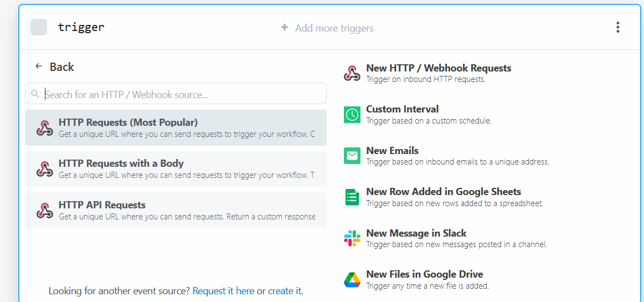Open the three-dot trigger options menu

pyautogui.click(x=617, y=27)
